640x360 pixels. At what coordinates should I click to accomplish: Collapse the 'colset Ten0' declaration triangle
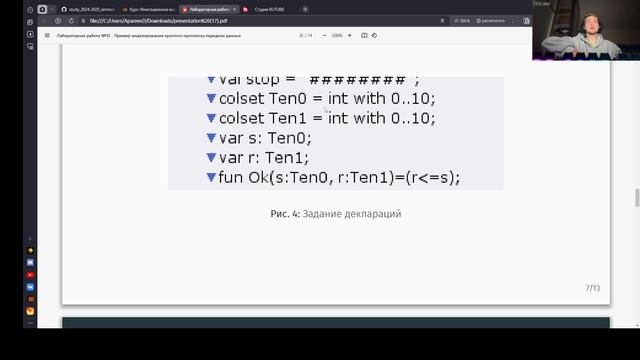tap(211, 98)
